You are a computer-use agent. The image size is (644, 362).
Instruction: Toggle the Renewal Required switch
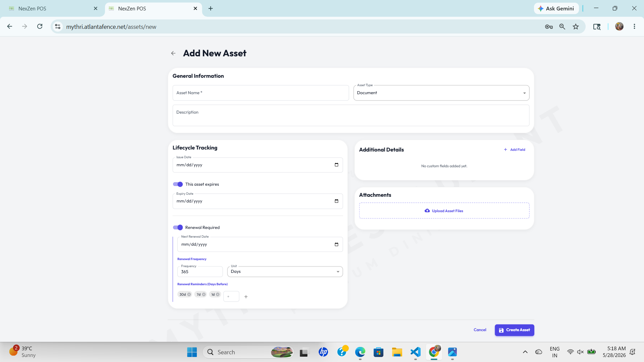point(178,228)
